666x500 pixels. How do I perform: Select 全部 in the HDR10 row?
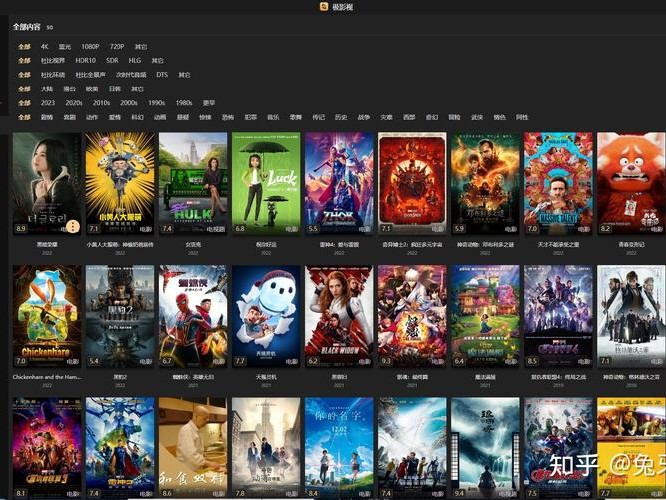pyautogui.click(x=24, y=61)
